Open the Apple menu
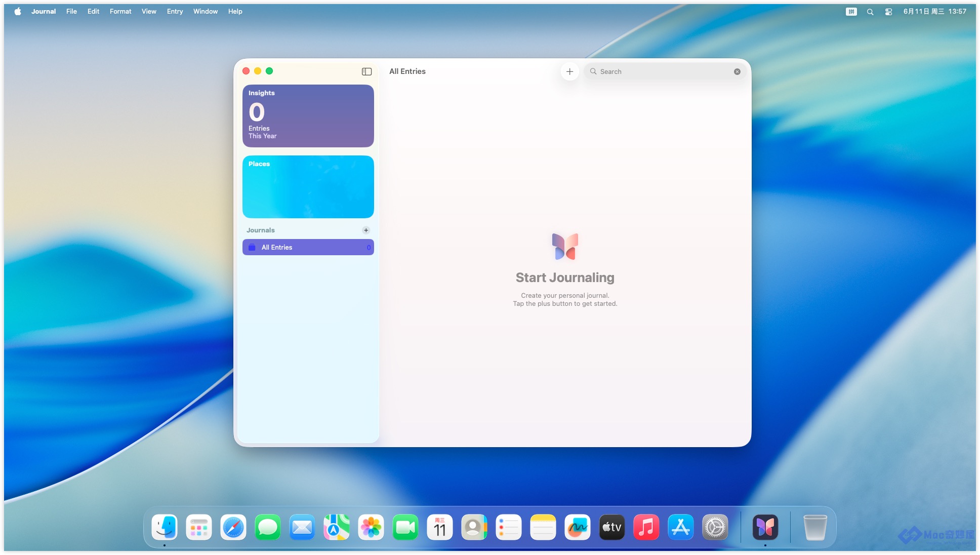The width and height of the screenshot is (980, 555). pyautogui.click(x=18, y=11)
